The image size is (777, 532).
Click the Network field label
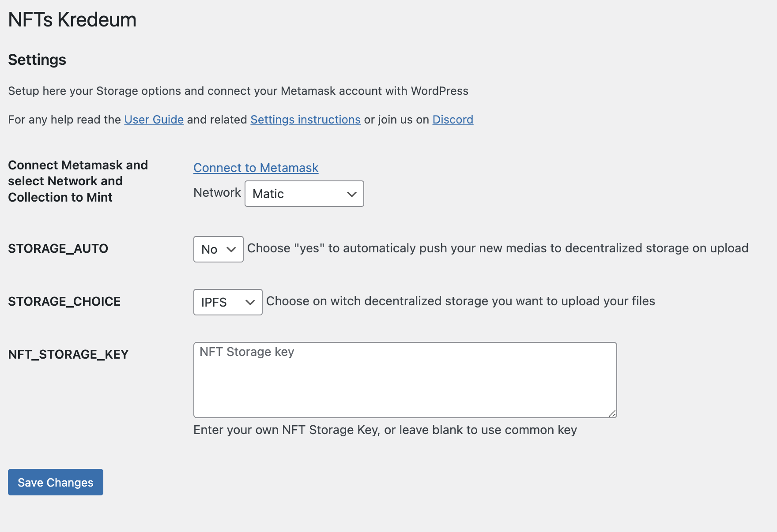point(217,193)
